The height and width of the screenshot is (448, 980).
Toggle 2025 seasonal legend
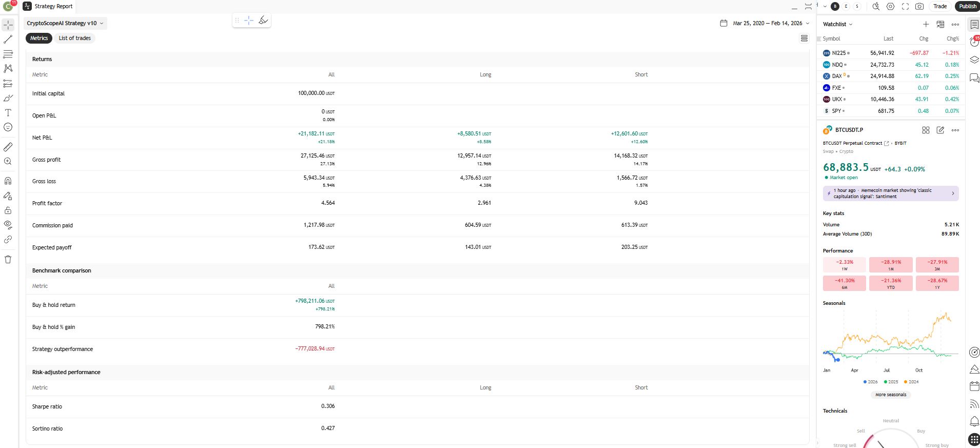tap(891, 382)
